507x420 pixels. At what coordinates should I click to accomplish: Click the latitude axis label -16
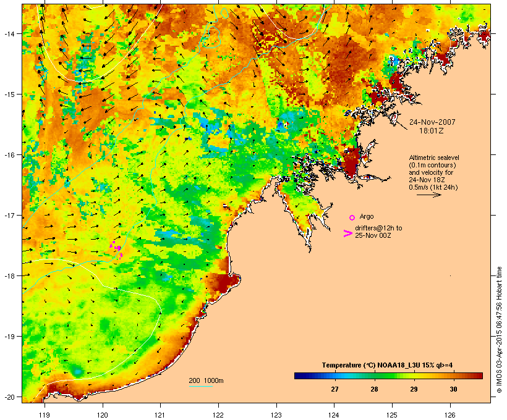coord(9,155)
